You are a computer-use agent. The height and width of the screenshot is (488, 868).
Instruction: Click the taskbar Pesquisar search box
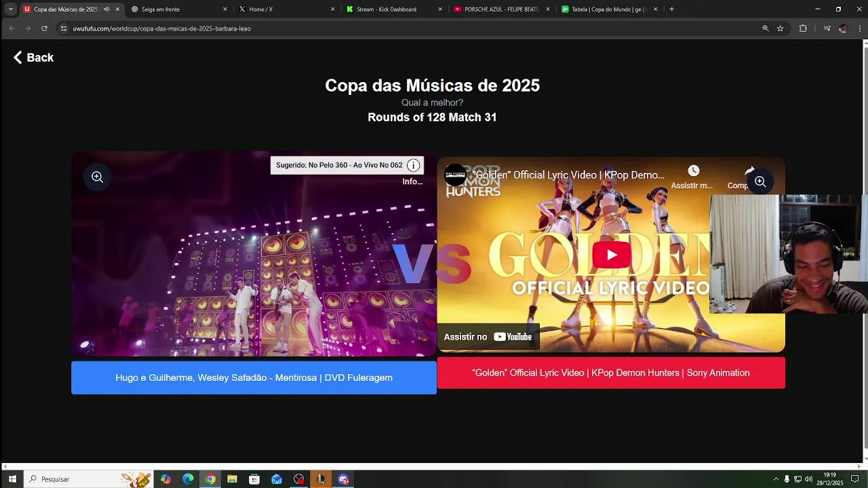[x=88, y=479]
